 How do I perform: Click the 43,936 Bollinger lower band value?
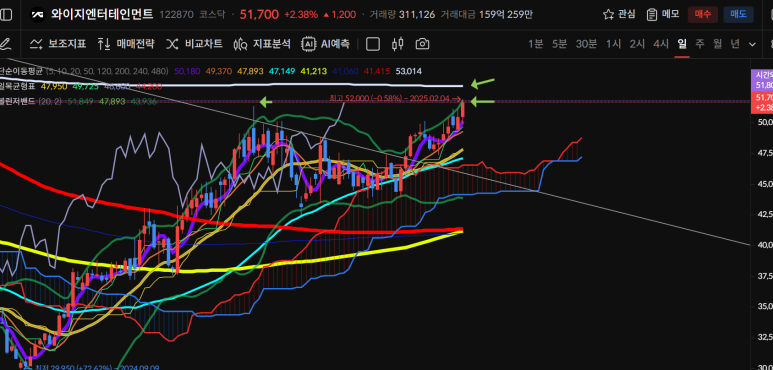pos(143,101)
